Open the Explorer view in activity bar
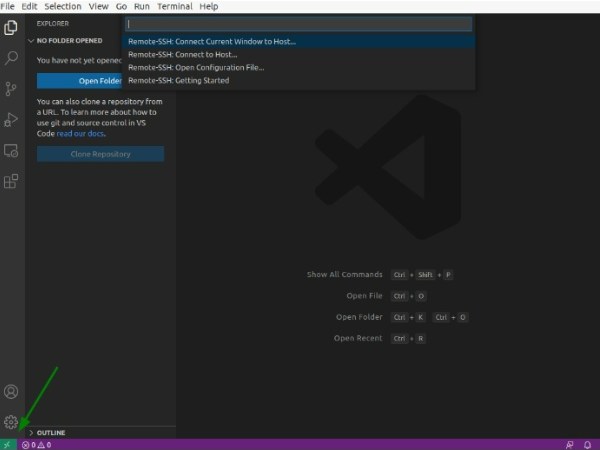This screenshot has height=450, width=600. [11, 28]
